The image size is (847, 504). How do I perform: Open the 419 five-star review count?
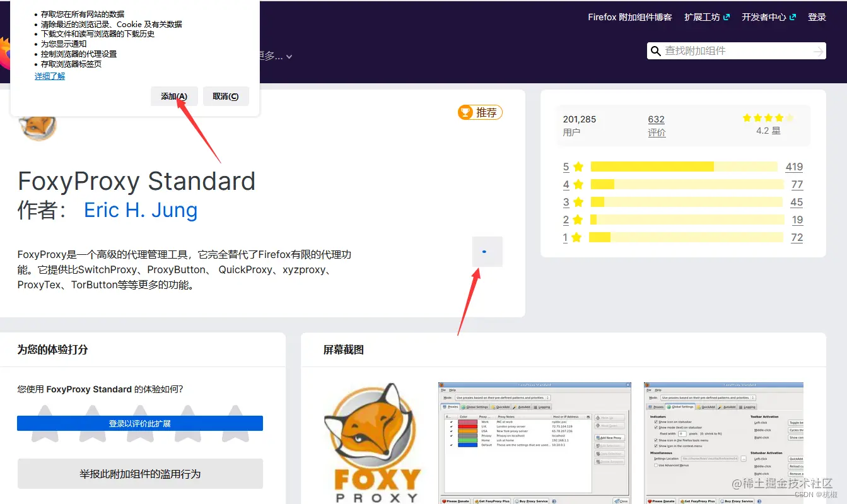point(794,167)
